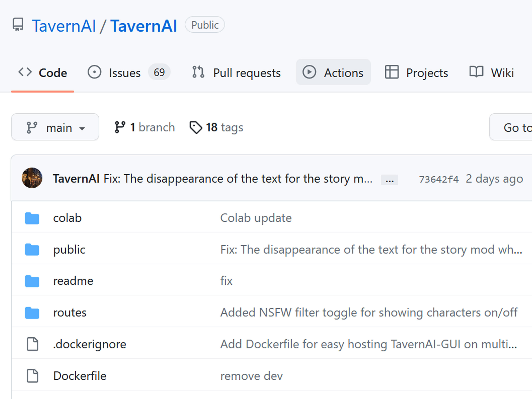Open the public folder
The height and width of the screenshot is (399, 532).
(x=69, y=250)
